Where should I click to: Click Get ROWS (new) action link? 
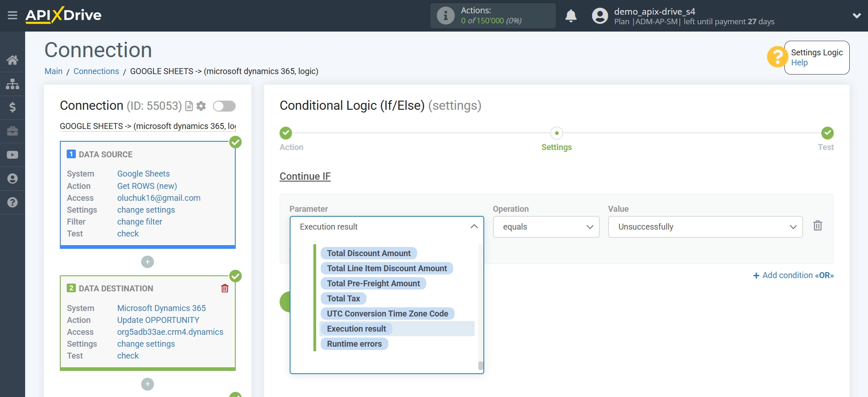tap(147, 186)
